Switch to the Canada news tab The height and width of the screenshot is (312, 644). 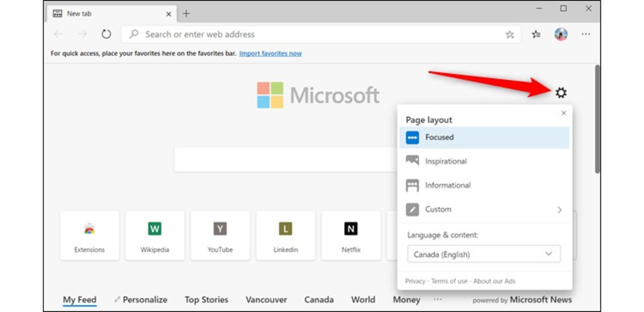click(x=319, y=300)
